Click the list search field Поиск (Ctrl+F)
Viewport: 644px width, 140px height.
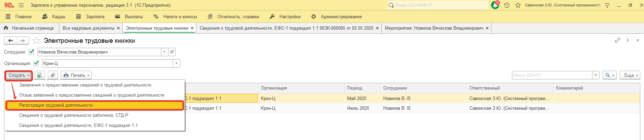click(552, 75)
